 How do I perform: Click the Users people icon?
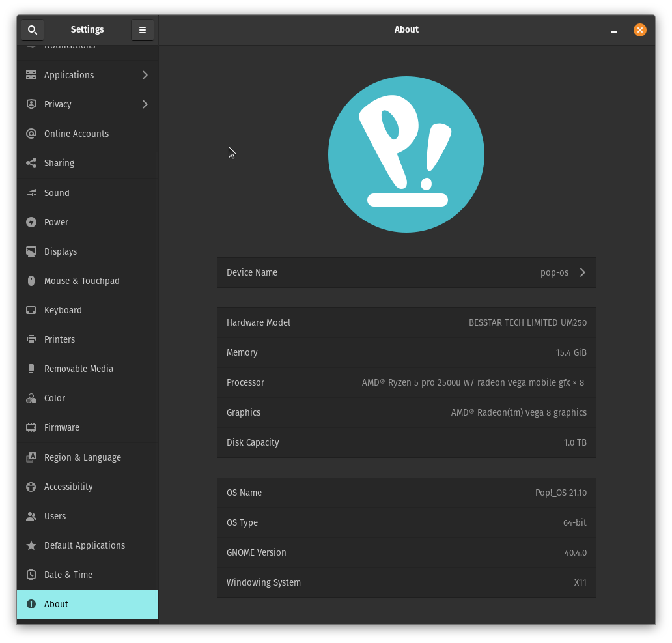tap(31, 516)
